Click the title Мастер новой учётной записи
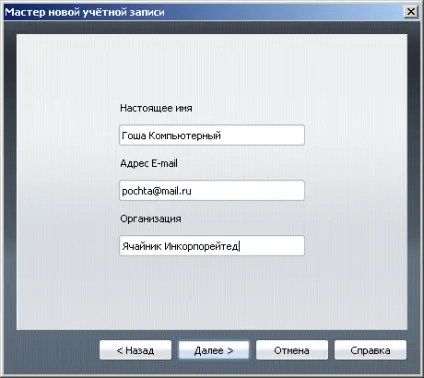Viewport: 424px width, 378px height. coord(85,12)
